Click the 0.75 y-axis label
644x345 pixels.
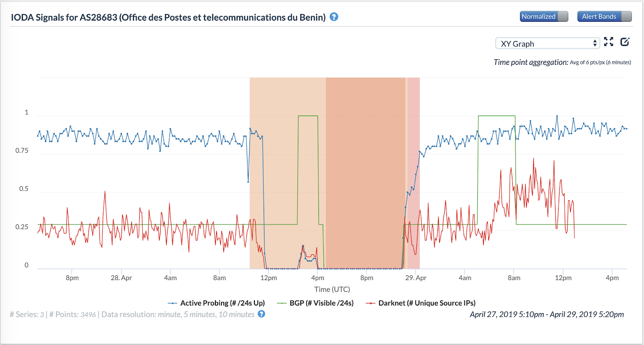coord(22,151)
